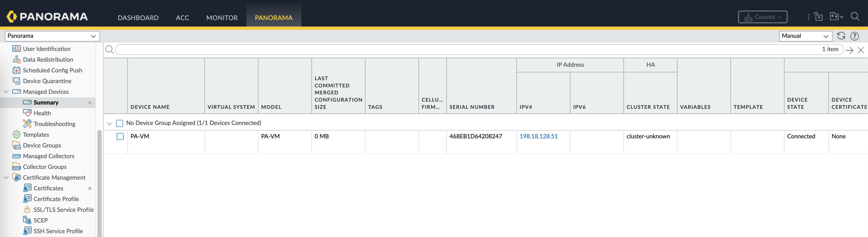
Task: Click the Health heart monitor icon
Action: [27, 113]
